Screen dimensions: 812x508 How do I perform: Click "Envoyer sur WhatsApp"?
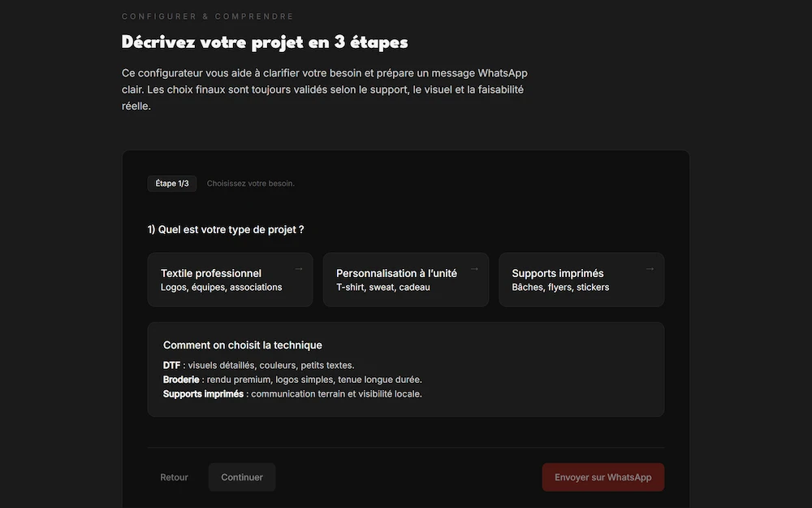coord(603,477)
